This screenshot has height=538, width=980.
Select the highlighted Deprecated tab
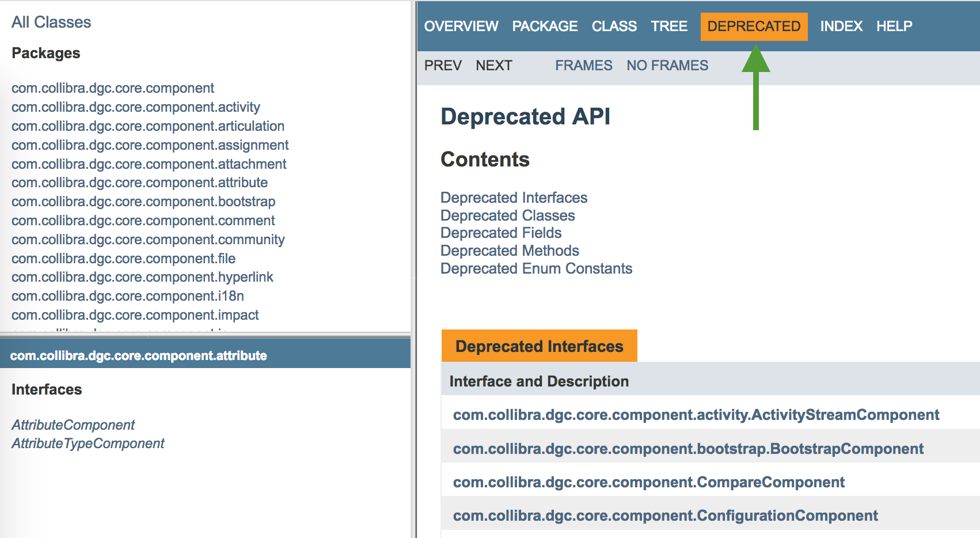[754, 26]
